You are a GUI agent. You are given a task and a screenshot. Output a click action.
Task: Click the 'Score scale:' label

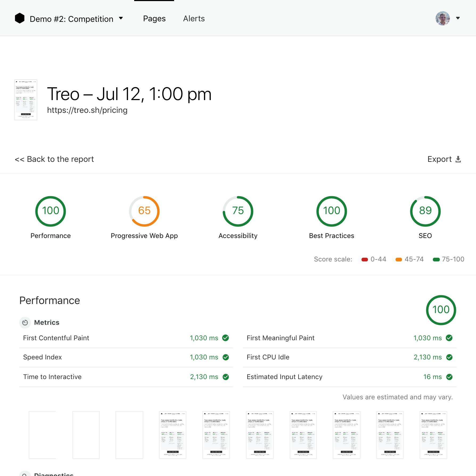coord(333,259)
